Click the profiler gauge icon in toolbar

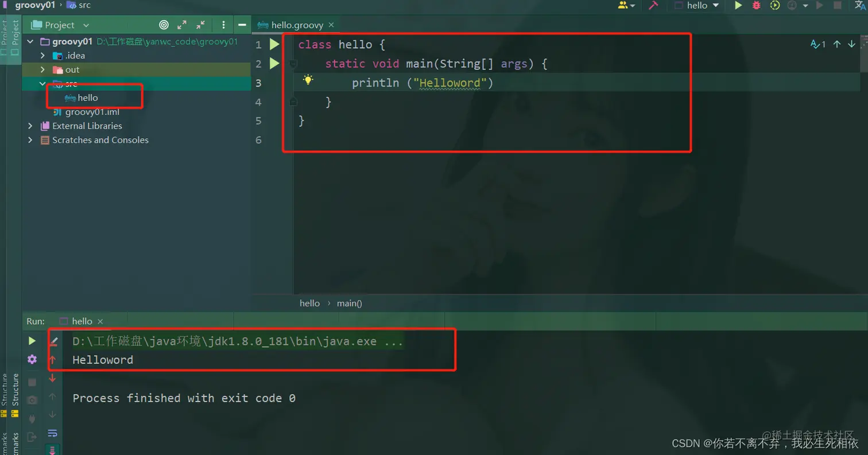pos(793,5)
